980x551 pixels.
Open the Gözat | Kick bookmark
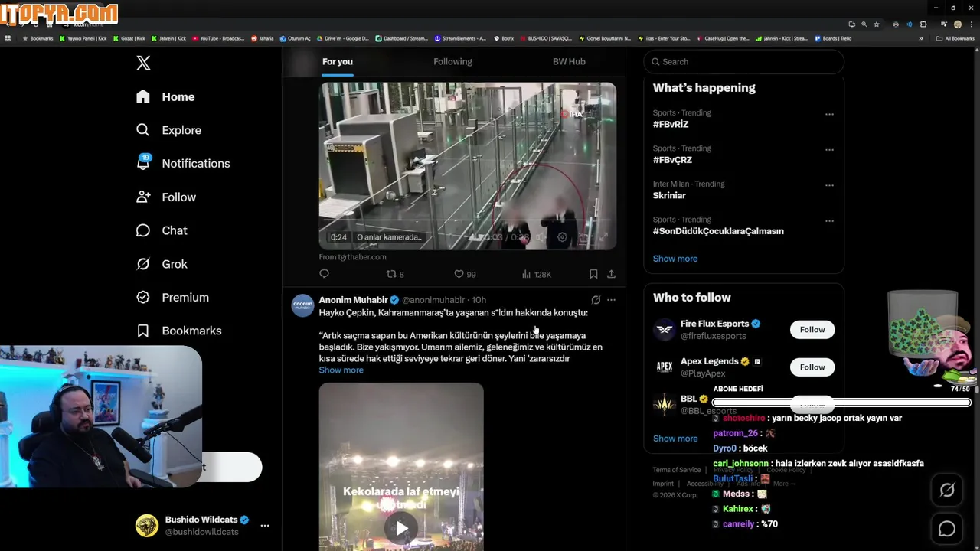click(129, 38)
